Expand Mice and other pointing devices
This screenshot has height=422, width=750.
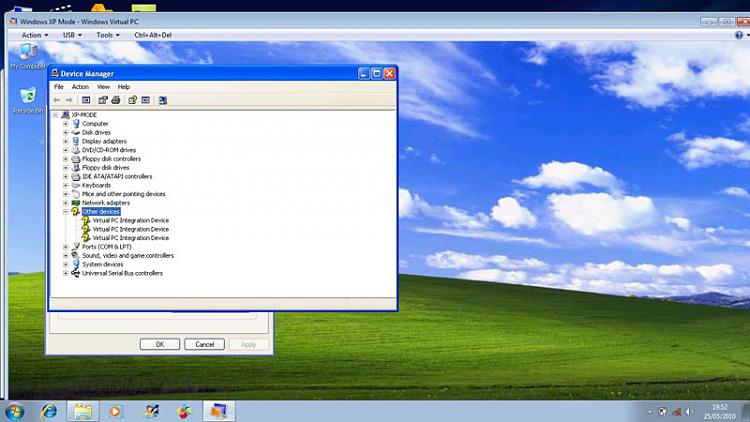point(66,194)
